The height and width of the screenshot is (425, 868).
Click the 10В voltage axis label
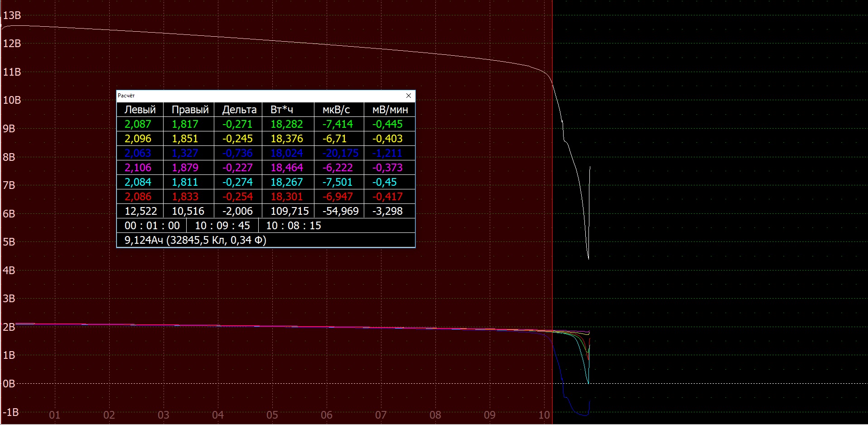12,100
